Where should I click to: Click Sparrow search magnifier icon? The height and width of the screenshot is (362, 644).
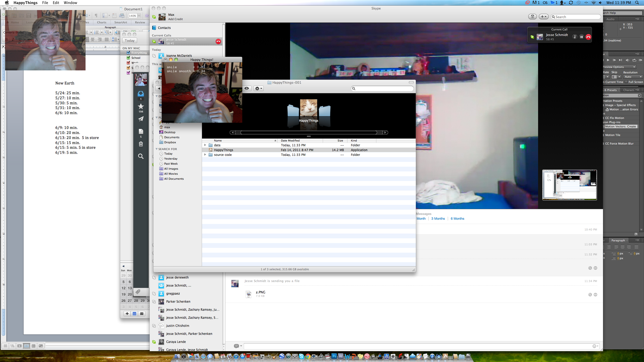coord(141,156)
